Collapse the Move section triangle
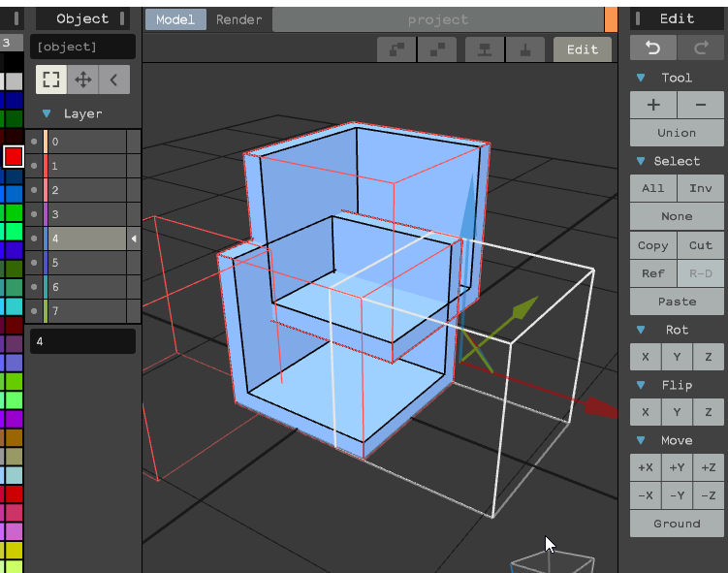The height and width of the screenshot is (573, 728). point(641,440)
